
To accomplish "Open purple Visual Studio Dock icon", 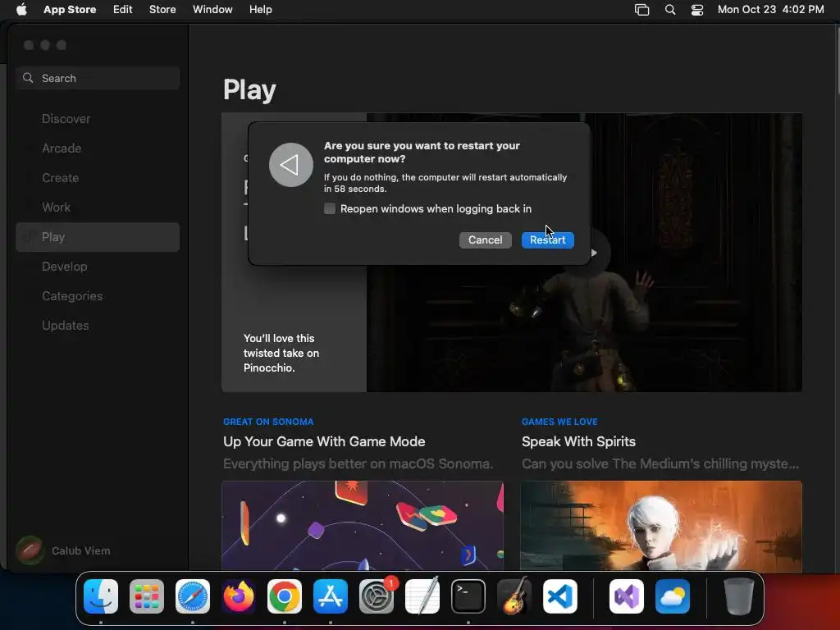I will point(627,596).
